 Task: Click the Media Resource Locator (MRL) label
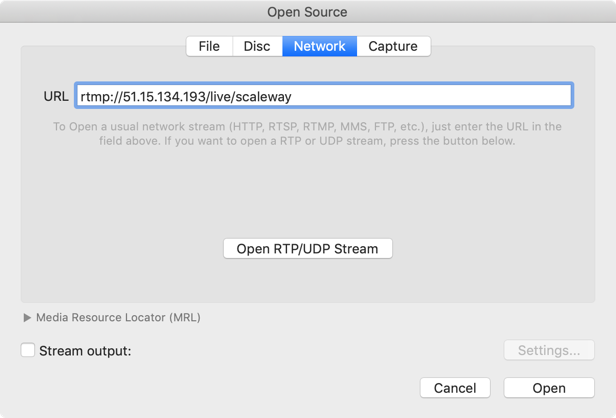(118, 318)
